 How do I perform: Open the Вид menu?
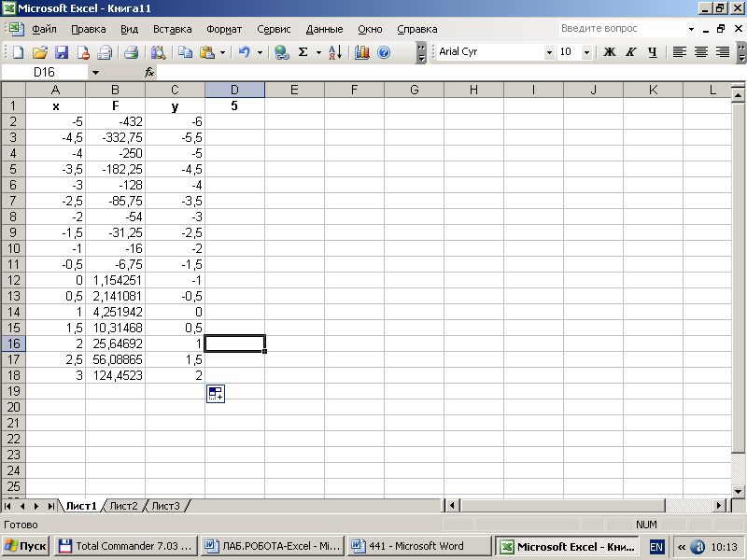point(129,29)
